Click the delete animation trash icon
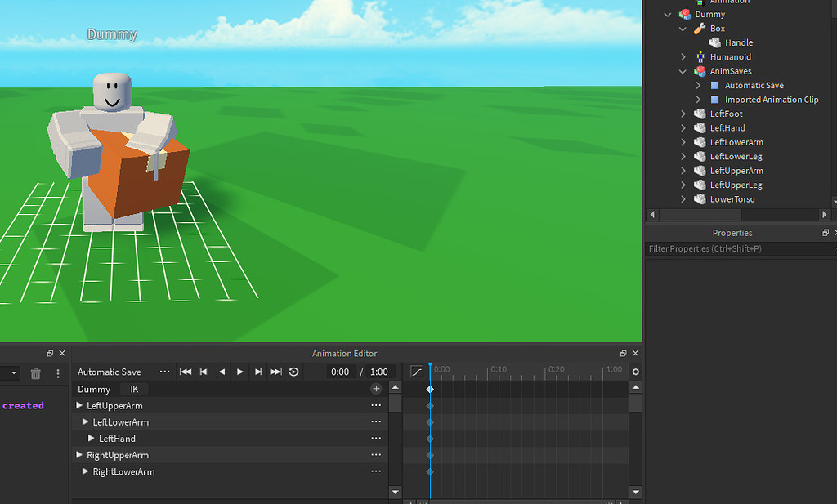The height and width of the screenshot is (504, 837). (34, 373)
